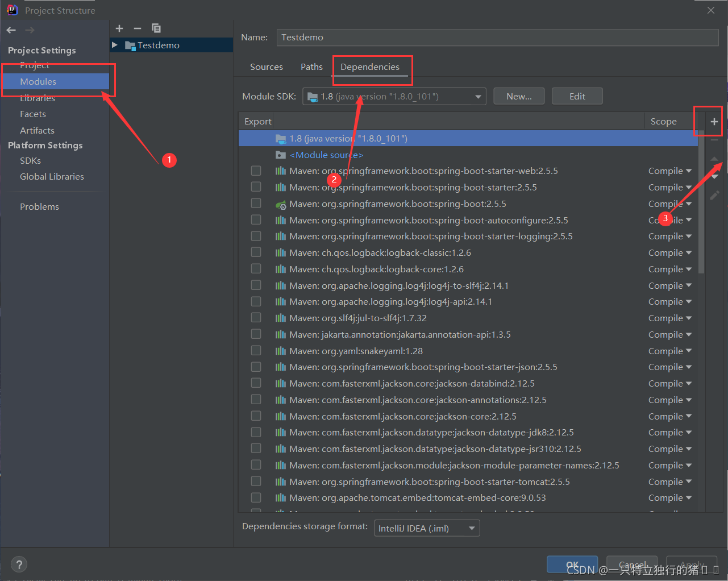Open the Dependencies tab

[370, 67]
